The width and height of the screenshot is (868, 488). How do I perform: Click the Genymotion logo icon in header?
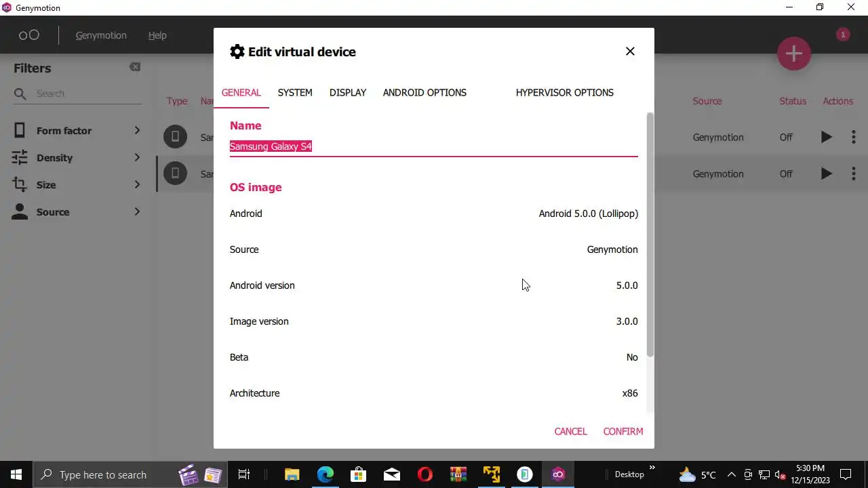coord(28,35)
